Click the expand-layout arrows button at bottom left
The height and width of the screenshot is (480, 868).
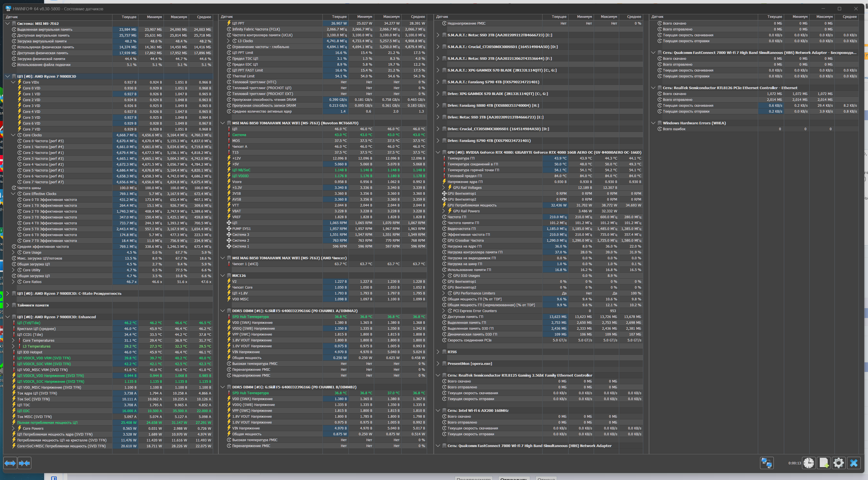(10, 463)
